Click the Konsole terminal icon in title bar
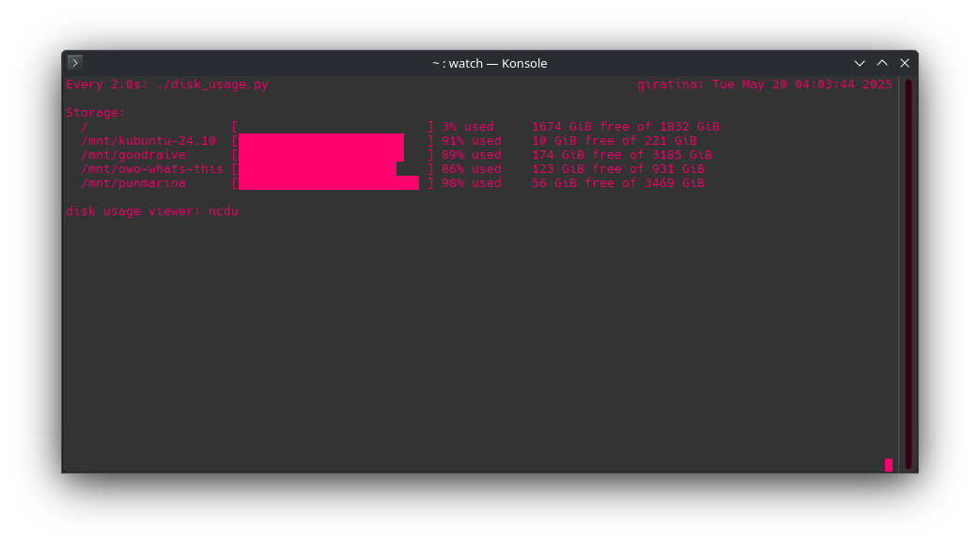This screenshot has width=980, height=546. tap(75, 63)
